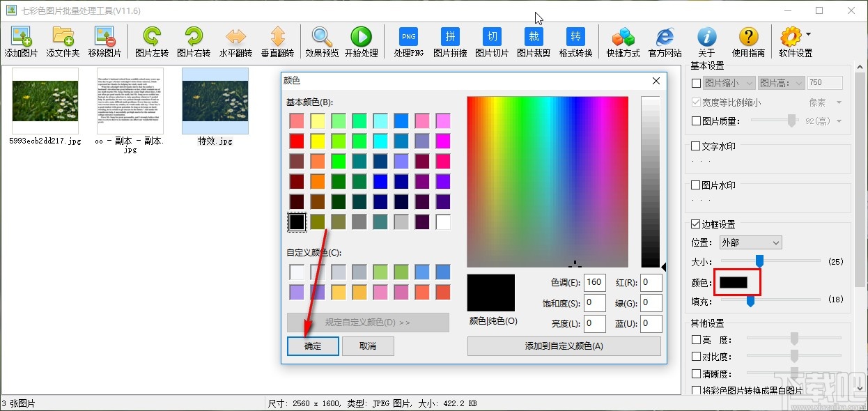Screen dimensions: 868x411
Task: Enable the 亮度 checkbox
Action: click(696, 339)
